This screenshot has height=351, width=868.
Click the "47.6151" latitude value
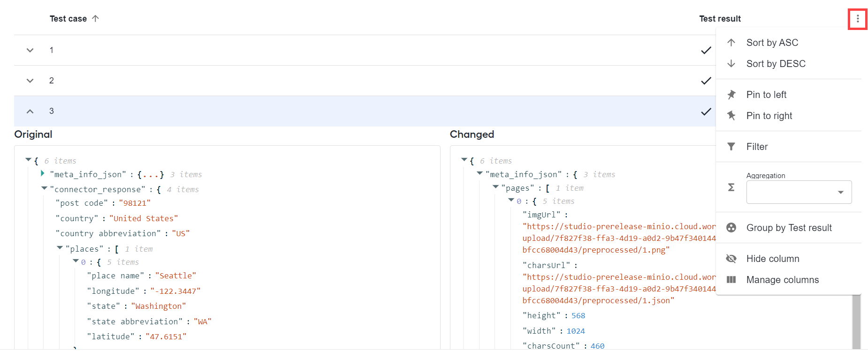(166, 337)
